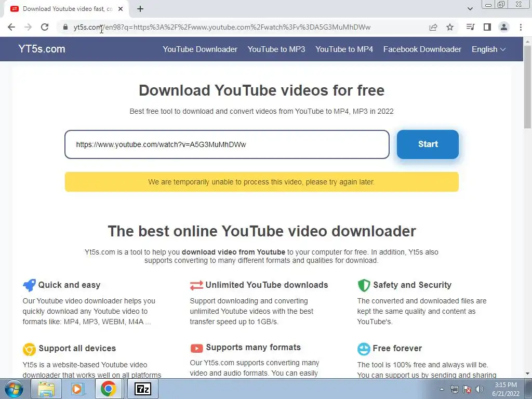Bookmark this page with the star icon
This screenshot has width=532, height=399.
(x=450, y=27)
